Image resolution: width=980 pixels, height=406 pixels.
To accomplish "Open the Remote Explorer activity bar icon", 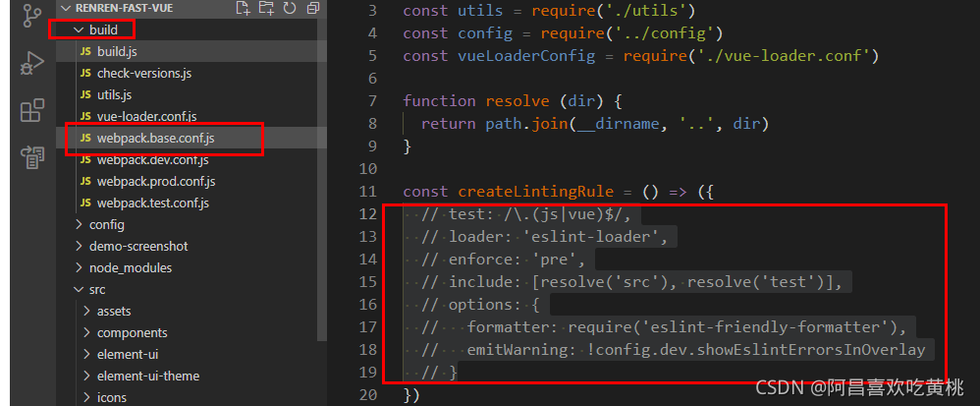I will (32, 157).
